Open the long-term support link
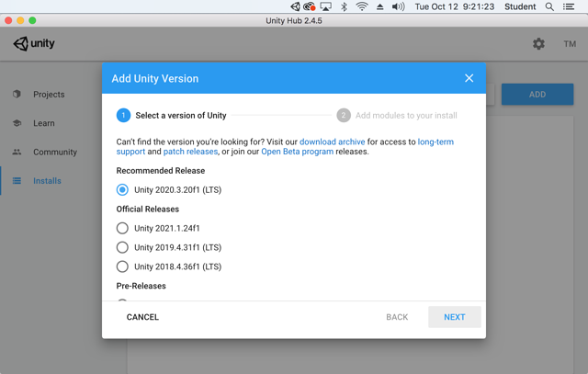The image size is (588, 374). (435, 142)
